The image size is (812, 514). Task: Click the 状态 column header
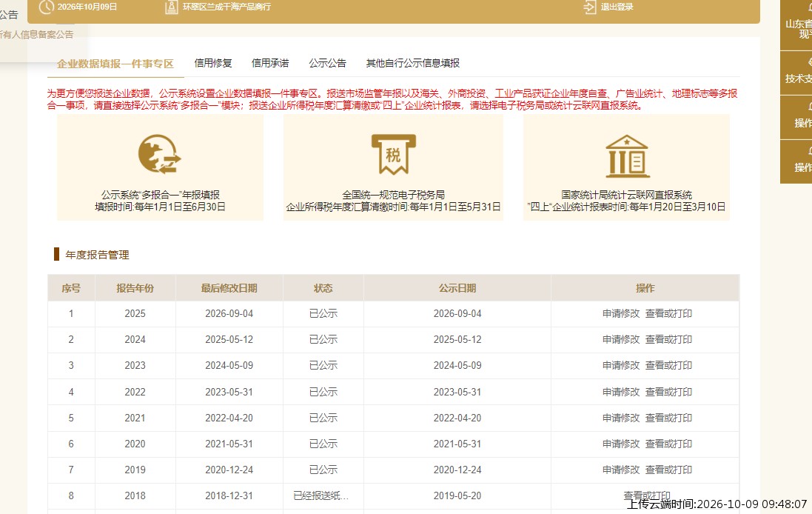pyautogui.click(x=323, y=288)
